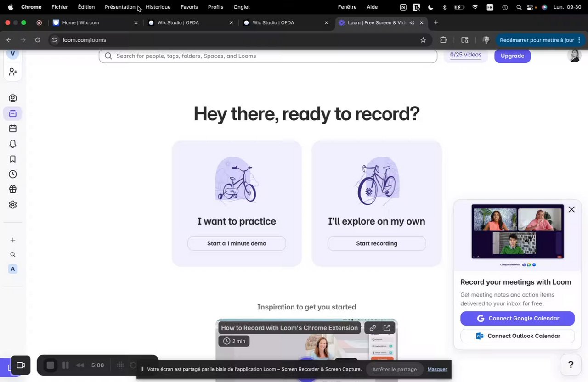Copy link of the Chrome Extension video
Image resolution: width=588 pixels, height=382 pixels.
coord(373,328)
